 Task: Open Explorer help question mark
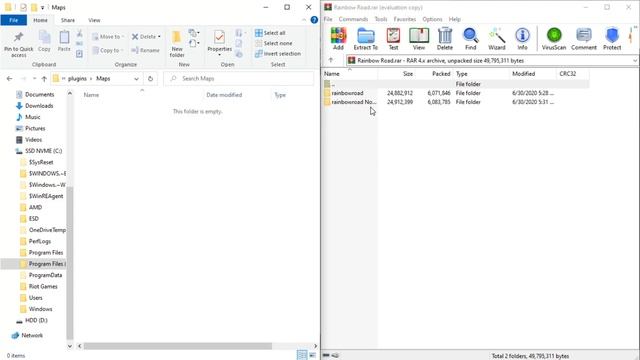314,20
